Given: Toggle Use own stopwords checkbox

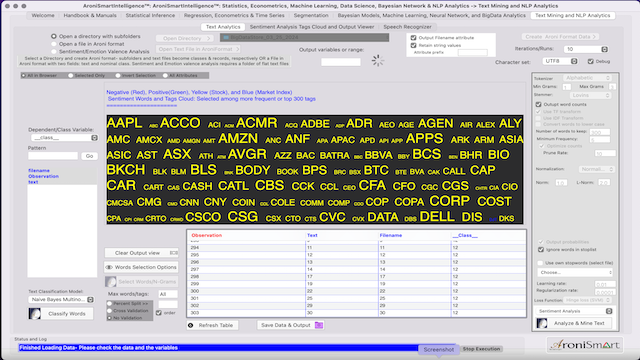Looking at the screenshot, I should point(540,263).
